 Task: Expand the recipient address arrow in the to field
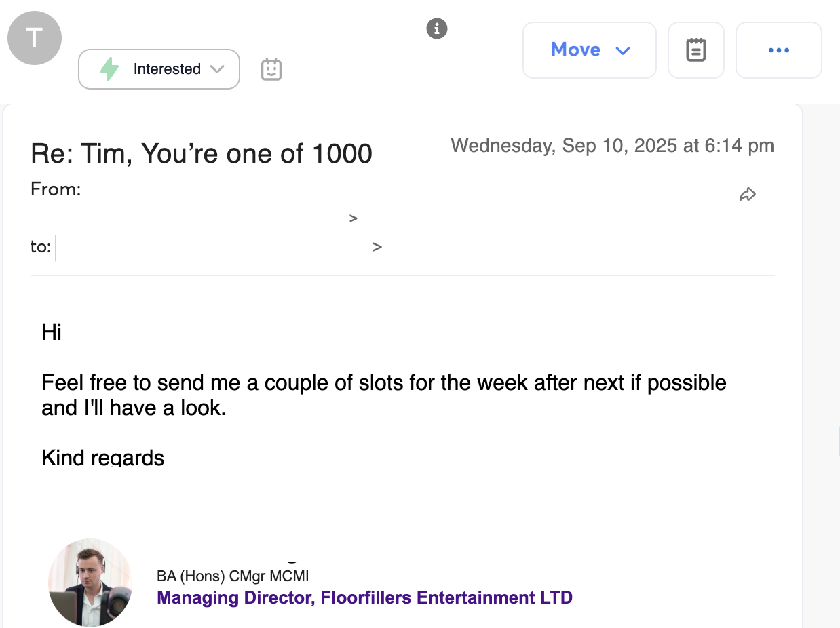point(377,247)
